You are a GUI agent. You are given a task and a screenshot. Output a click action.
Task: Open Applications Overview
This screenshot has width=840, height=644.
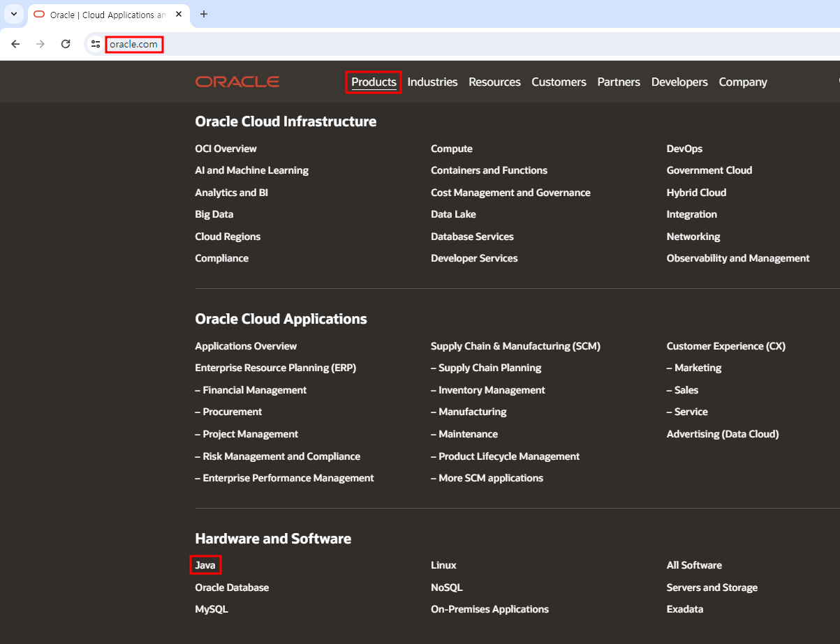coord(246,346)
